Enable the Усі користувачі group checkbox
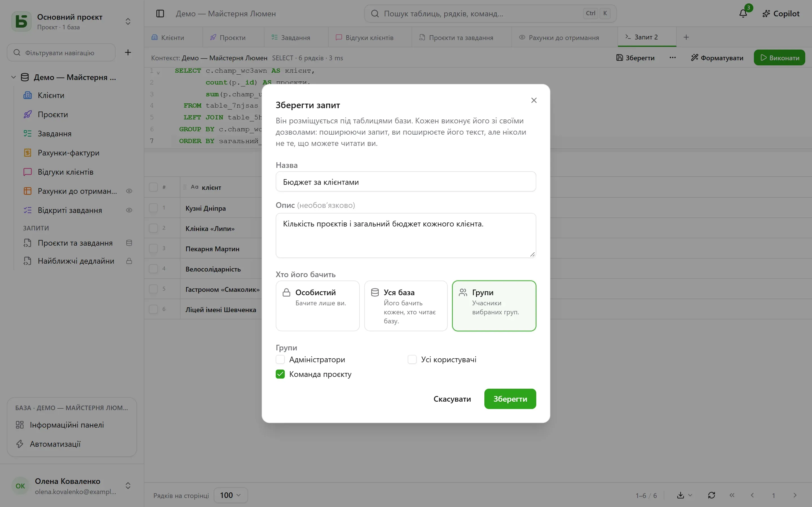Screen dimensions: 812x507 click(x=412, y=359)
